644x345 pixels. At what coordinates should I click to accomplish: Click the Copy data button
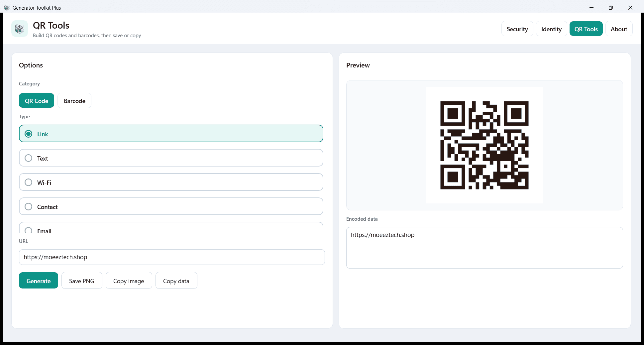[176, 281]
